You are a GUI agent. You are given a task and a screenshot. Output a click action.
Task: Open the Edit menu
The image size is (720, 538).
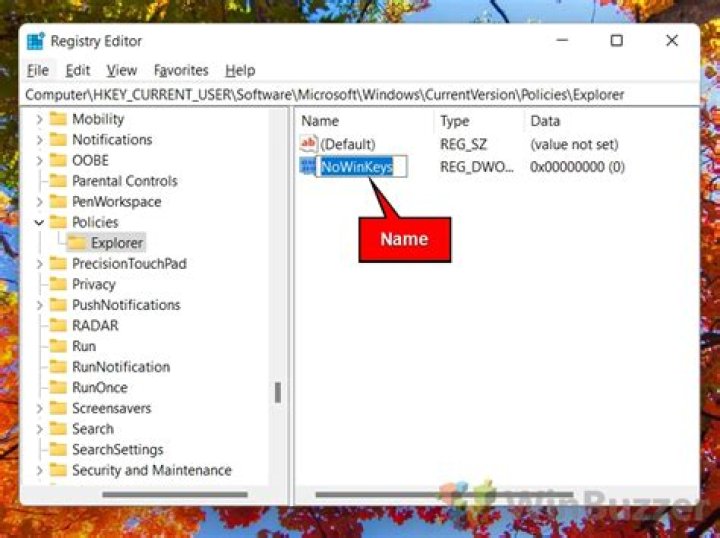78,70
